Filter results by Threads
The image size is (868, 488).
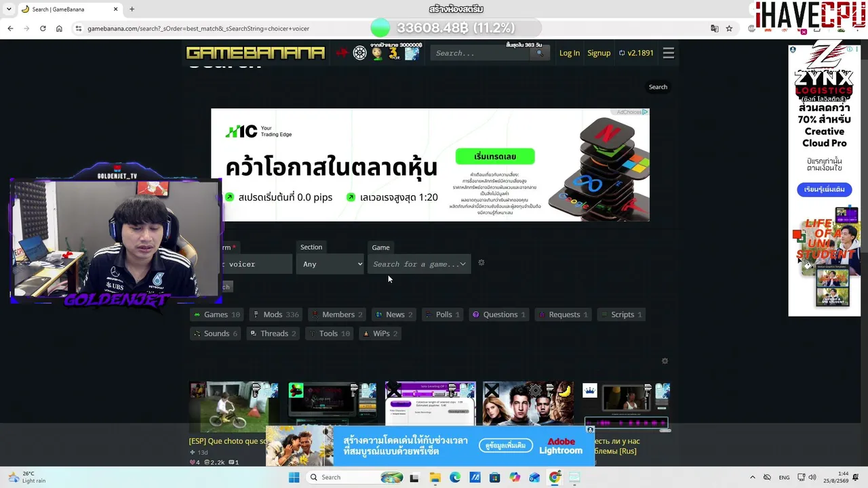pyautogui.click(x=273, y=333)
